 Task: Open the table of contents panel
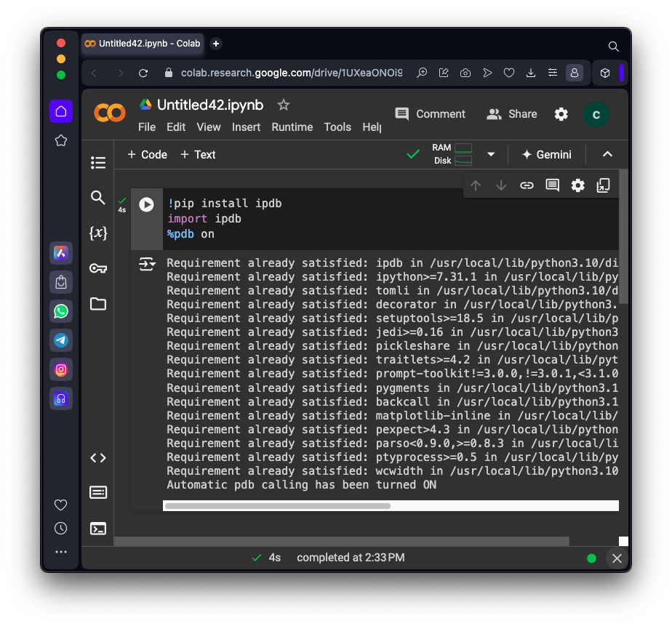(x=98, y=163)
